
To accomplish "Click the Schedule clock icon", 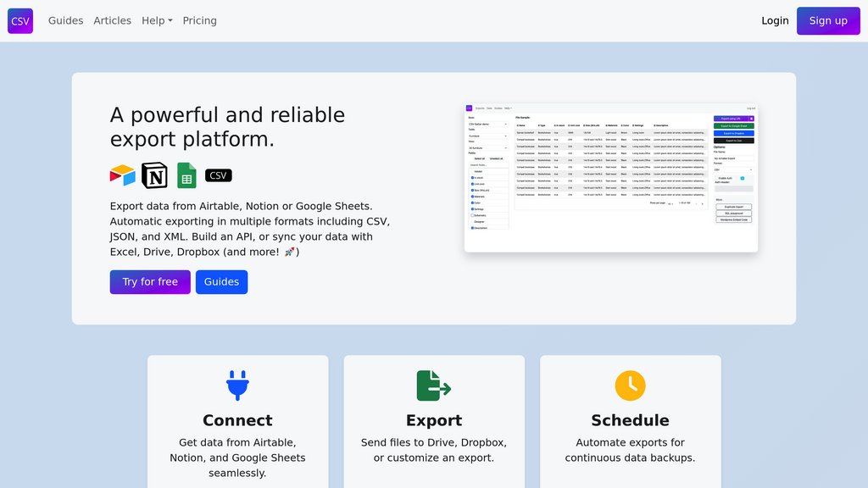I will 630,385.
